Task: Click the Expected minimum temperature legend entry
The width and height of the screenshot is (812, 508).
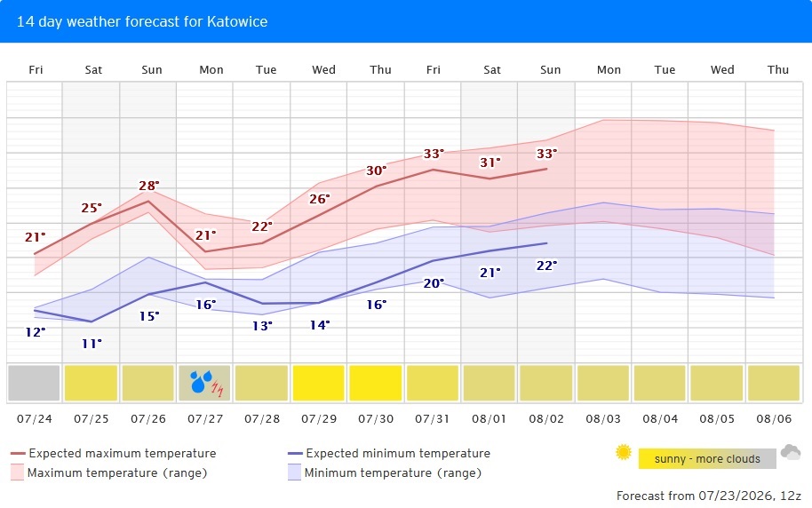Action: (389, 453)
